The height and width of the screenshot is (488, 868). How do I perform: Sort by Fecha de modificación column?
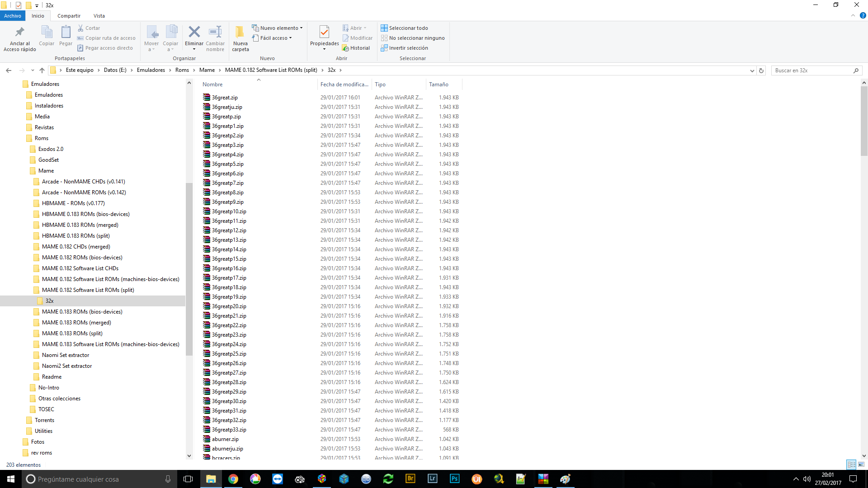pyautogui.click(x=344, y=84)
